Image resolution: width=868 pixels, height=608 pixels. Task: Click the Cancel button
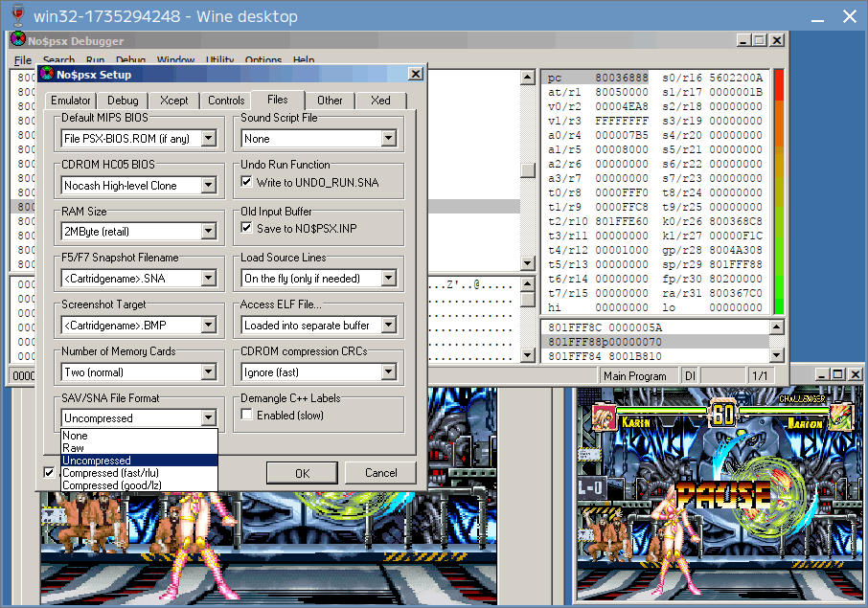click(x=381, y=473)
